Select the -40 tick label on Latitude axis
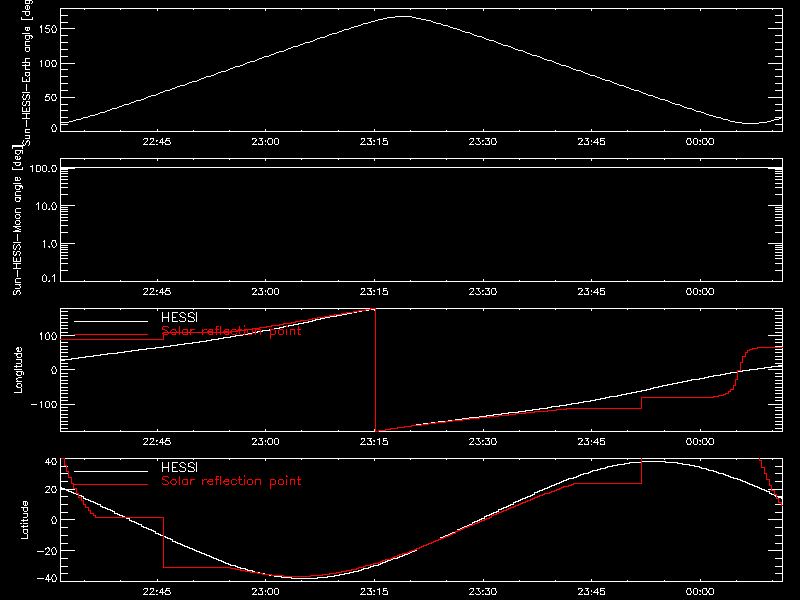Screen dimensions: 800x600 point(47,579)
